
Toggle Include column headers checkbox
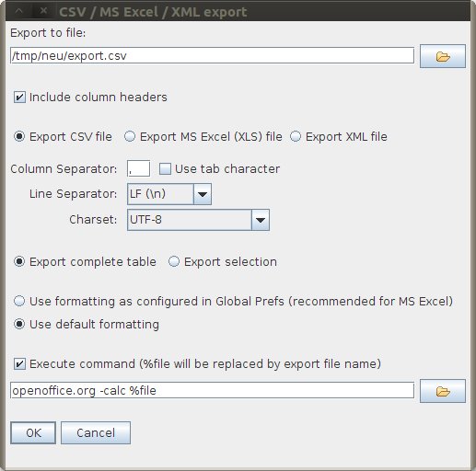[x=19, y=98]
